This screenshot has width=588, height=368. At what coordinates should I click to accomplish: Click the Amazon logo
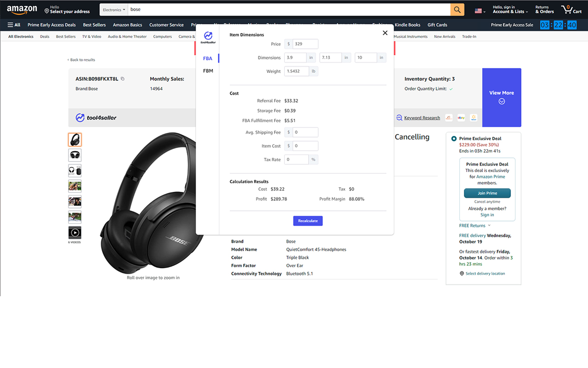click(x=22, y=10)
